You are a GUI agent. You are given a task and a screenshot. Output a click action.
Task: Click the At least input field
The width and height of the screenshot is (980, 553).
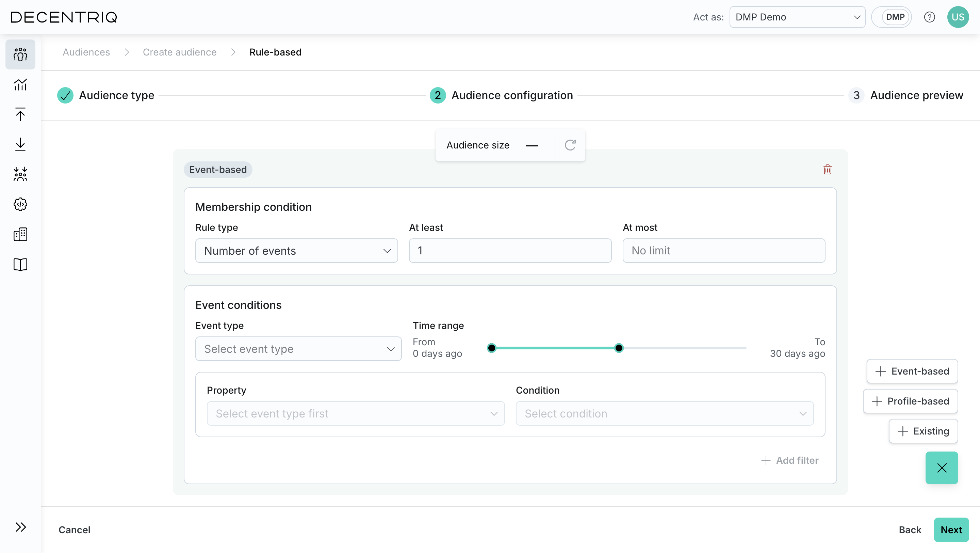pyautogui.click(x=510, y=251)
